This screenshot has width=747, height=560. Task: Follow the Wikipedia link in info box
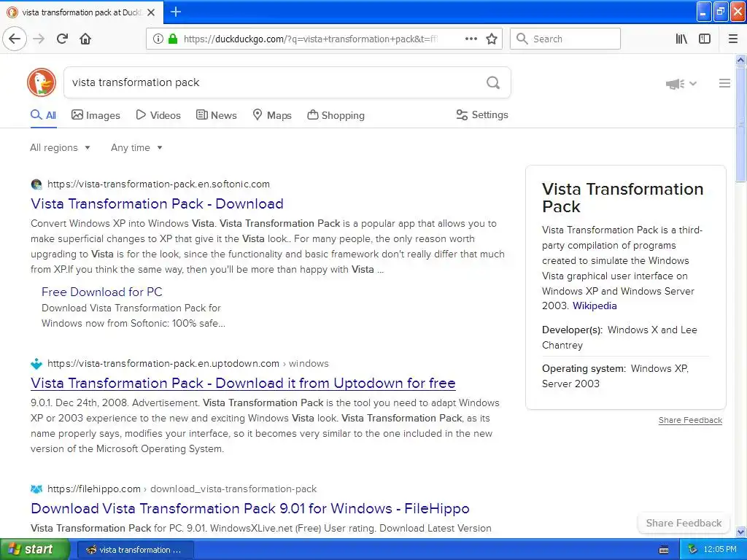pos(595,306)
